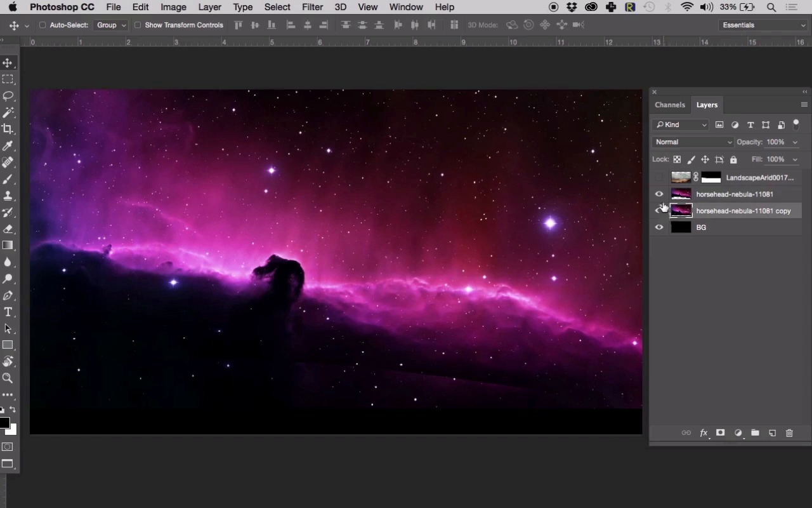Select the Zoom tool

tap(8, 378)
